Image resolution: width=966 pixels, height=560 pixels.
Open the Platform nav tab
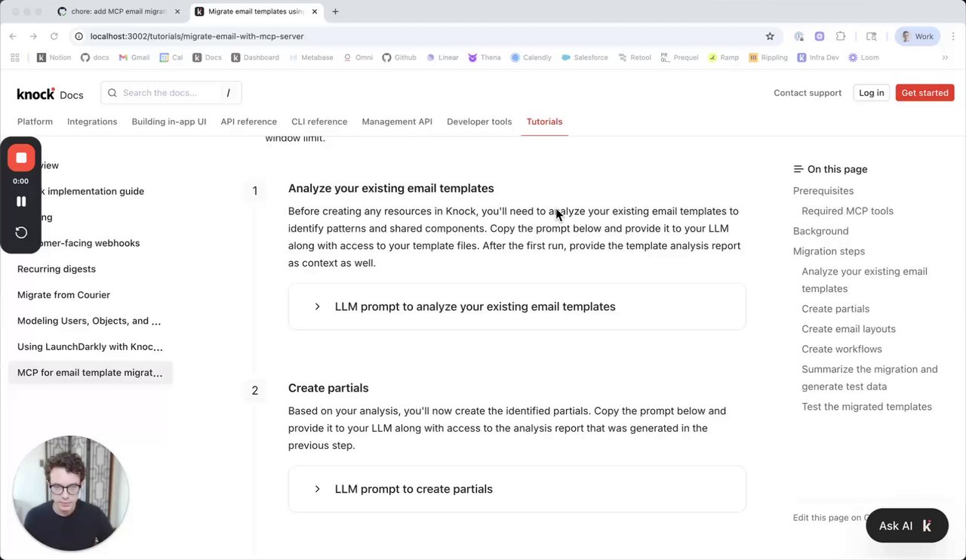(35, 122)
